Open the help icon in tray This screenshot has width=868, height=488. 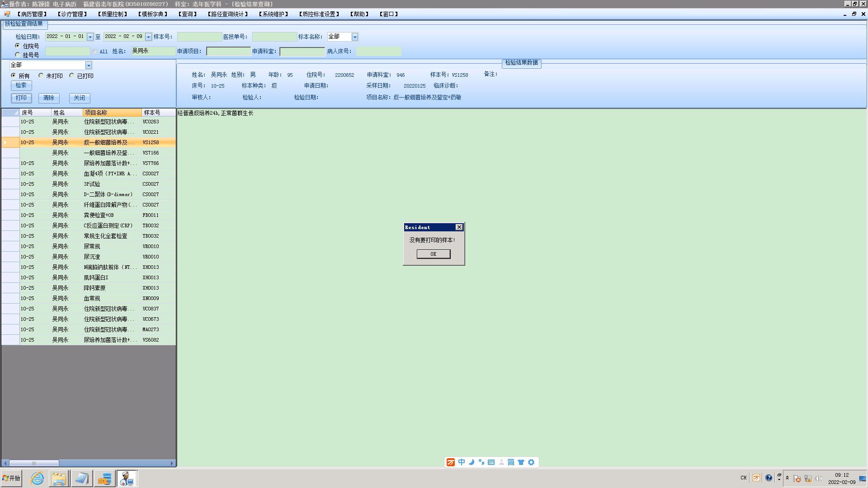[x=769, y=478]
